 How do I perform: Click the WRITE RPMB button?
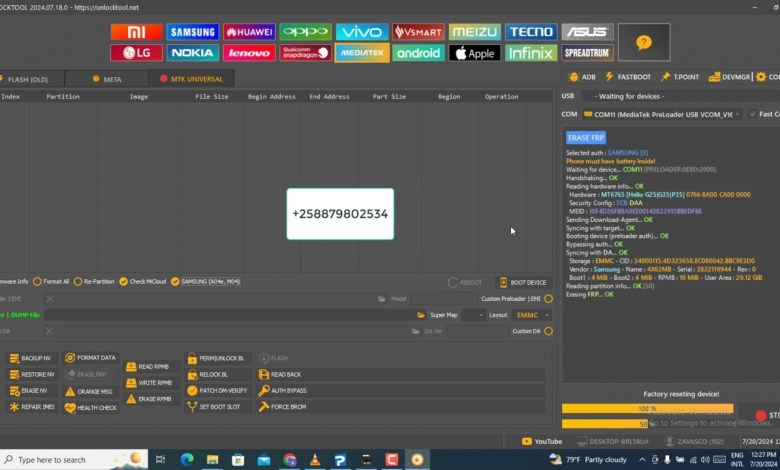[150, 383]
